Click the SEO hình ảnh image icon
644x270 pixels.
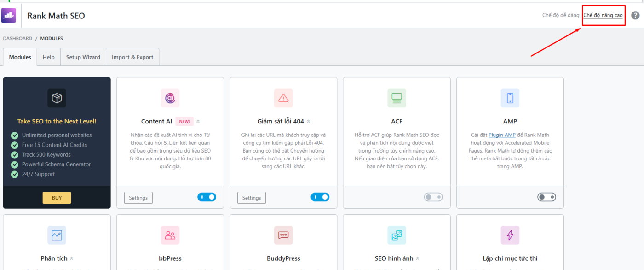(397, 235)
